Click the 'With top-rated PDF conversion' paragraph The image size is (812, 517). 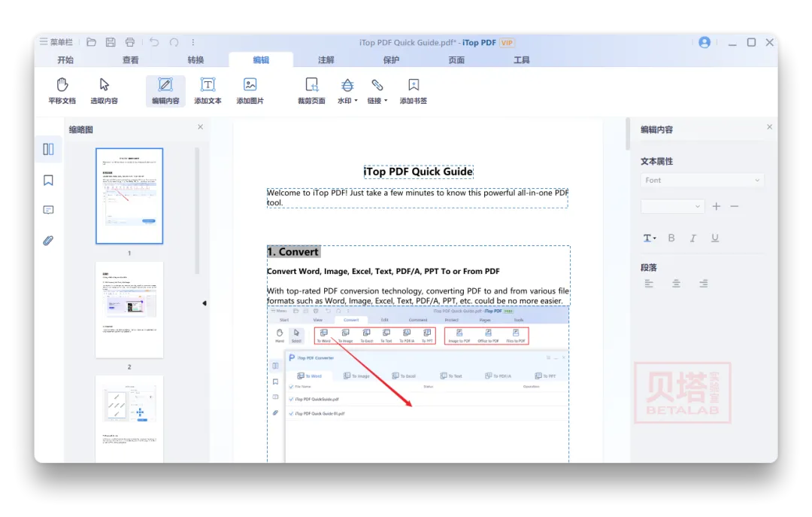pos(419,296)
